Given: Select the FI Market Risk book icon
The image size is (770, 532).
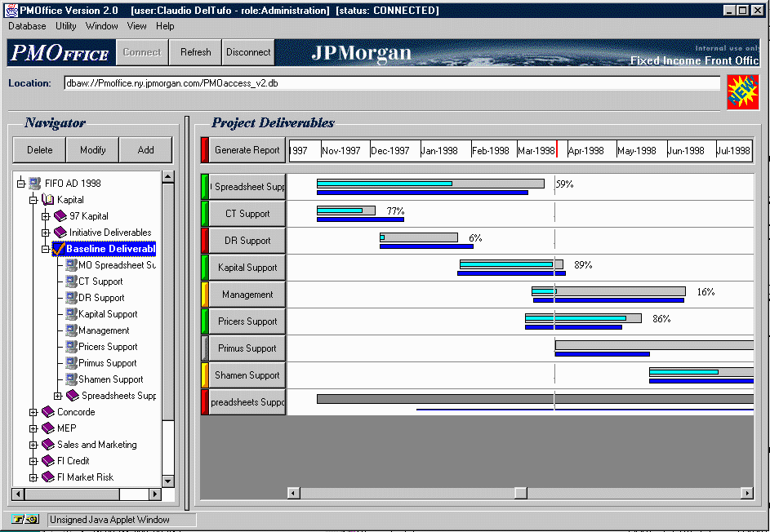Looking at the screenshot, I should 47,477.
